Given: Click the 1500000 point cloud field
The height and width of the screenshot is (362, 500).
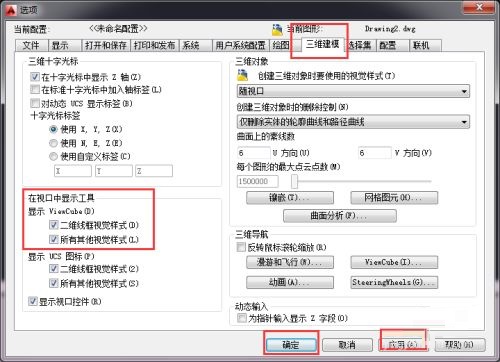Looking at the screenshot, I should 258,181.
